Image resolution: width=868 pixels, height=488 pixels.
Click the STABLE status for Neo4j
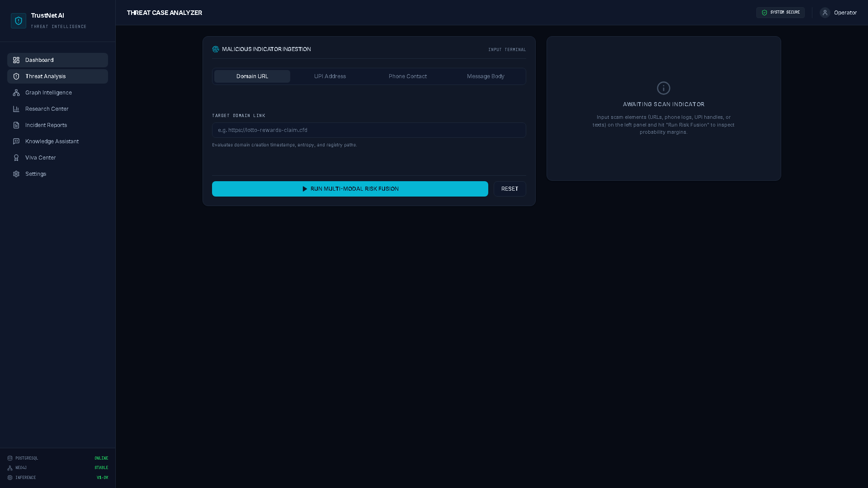point(101,468)
